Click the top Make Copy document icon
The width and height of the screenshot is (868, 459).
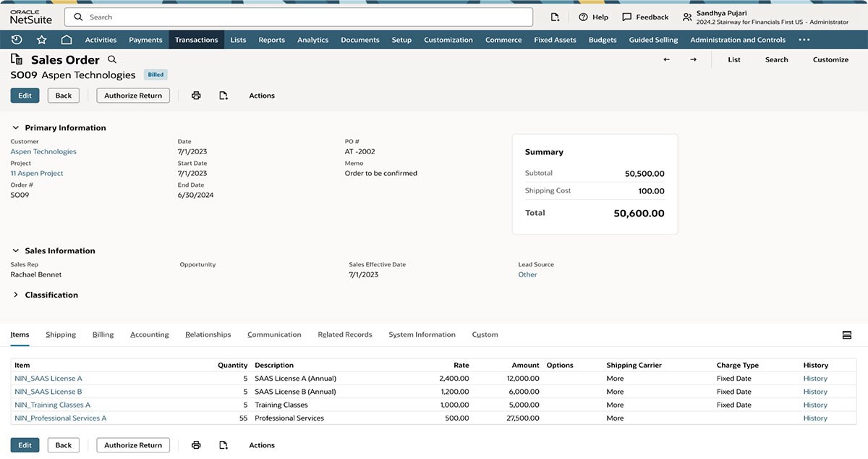click(224, 96)
